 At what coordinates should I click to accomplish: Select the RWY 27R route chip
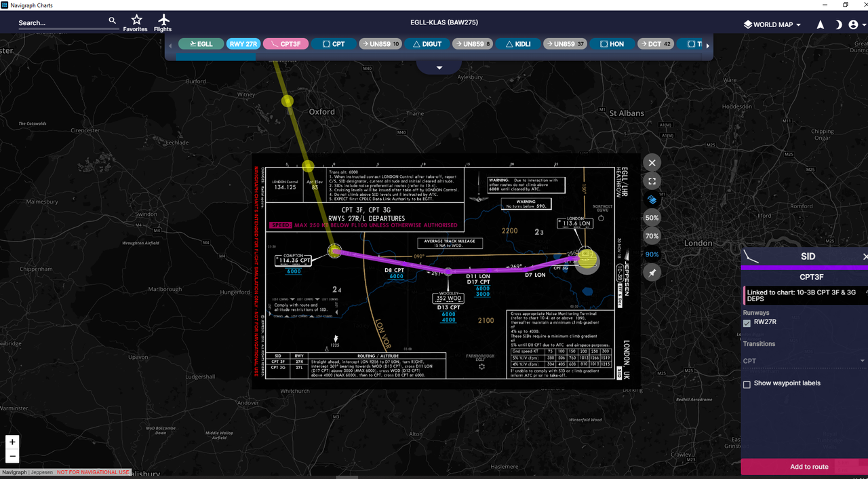coord(243,44)
